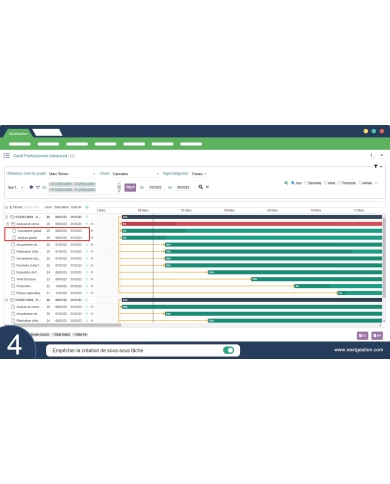
Task: Click the Conception global task name
Action: tap(29, 231)
